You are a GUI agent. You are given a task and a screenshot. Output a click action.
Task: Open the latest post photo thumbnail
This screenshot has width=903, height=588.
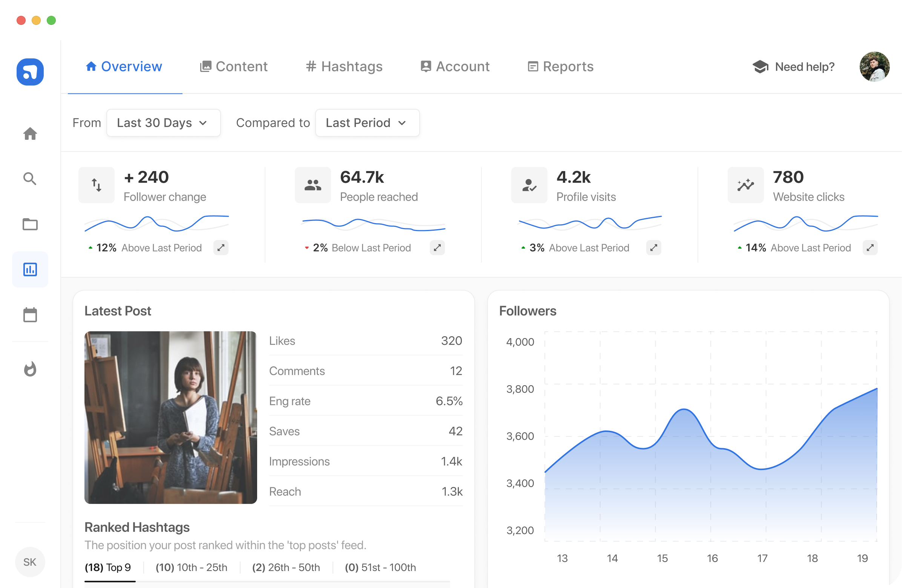[171, 418]
